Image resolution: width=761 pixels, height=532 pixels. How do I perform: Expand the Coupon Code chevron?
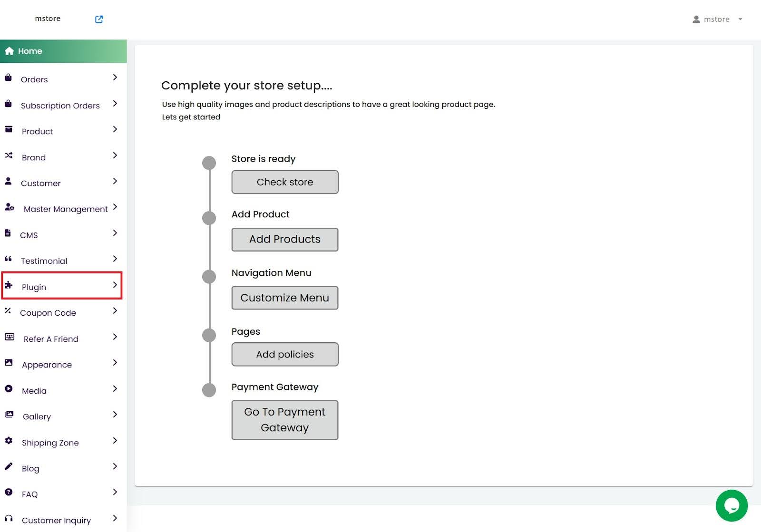115,311
